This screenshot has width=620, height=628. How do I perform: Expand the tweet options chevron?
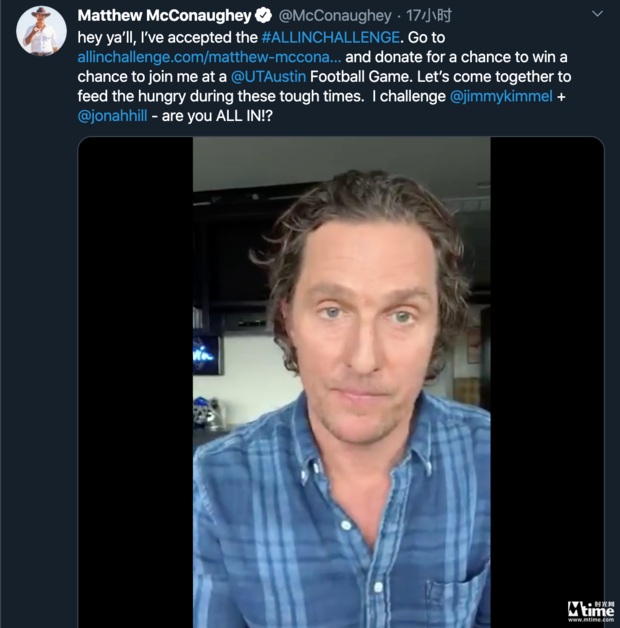[x=597, y=15]
